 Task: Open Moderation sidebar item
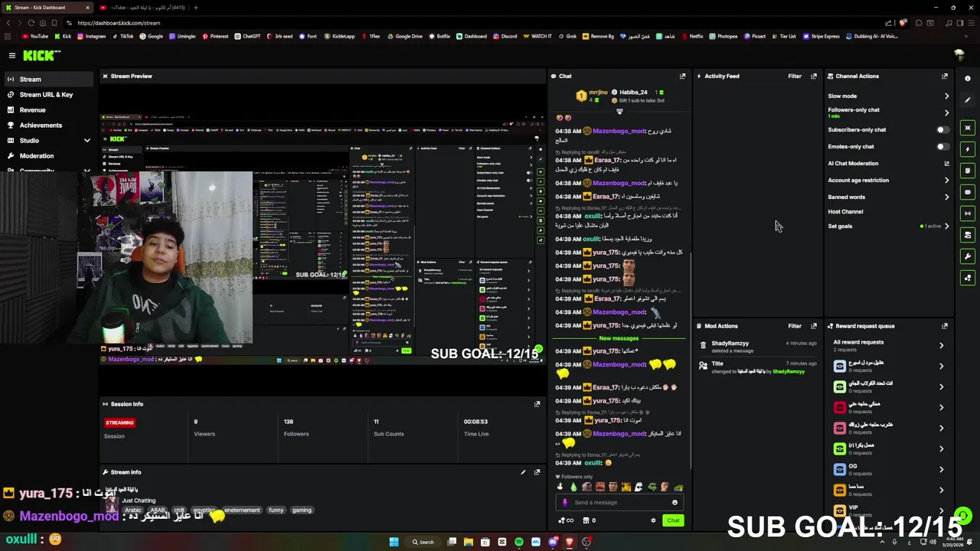(x=49, y=156)
